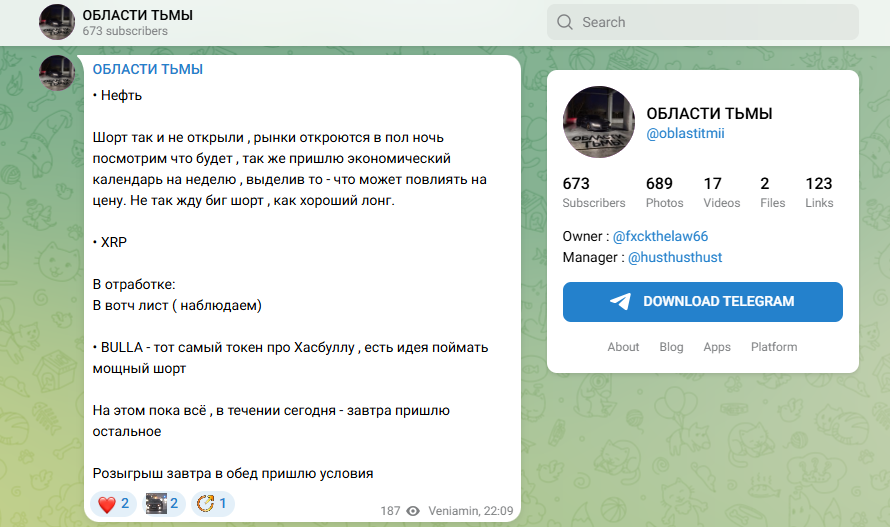890x527 pixels.
Task: Click the '• XRP' line in the message
Action: [110, 242]
